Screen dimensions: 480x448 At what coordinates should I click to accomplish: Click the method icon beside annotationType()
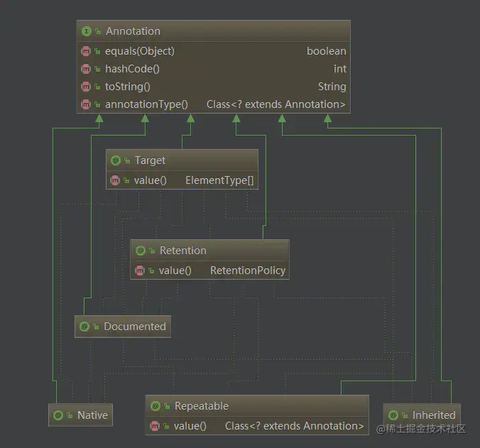pos(86,104)
